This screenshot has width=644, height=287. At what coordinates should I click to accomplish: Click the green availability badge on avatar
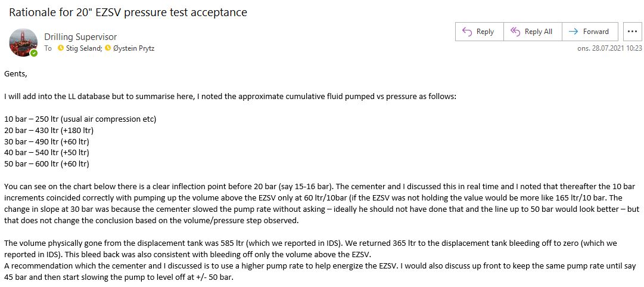(34, 53)
